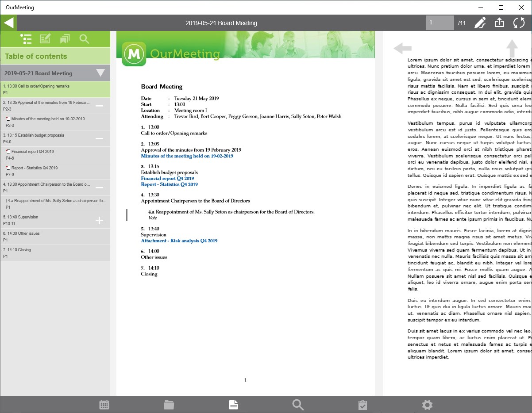Follow the Report - Statistics Q4 2019 document link
This screenshot has height=413, width=532.
point(170,184)
